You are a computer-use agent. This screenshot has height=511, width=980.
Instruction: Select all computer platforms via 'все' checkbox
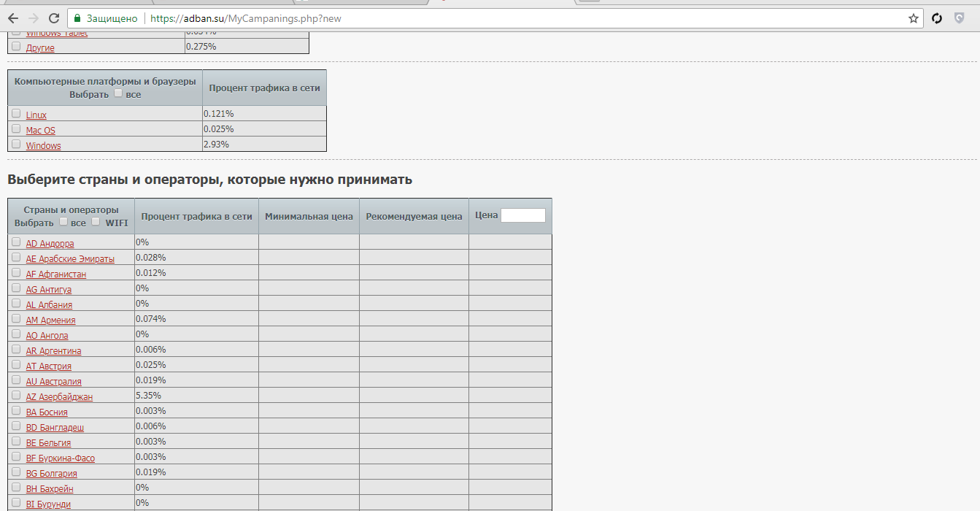coord(119,93)
